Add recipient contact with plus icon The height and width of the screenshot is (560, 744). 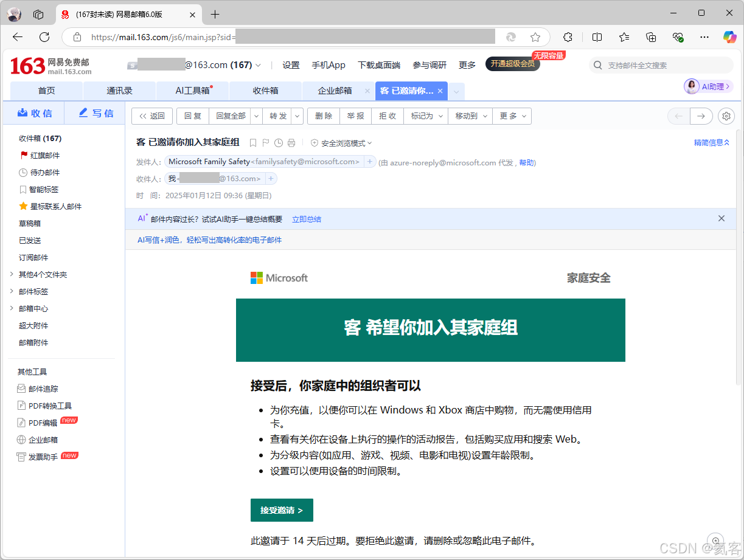coord(271,179)
